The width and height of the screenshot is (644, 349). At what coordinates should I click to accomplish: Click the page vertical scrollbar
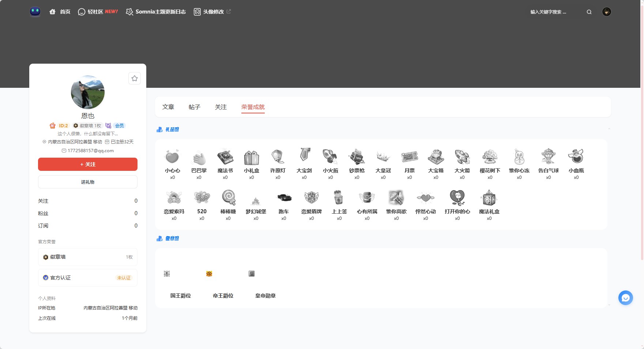point(642,132)
